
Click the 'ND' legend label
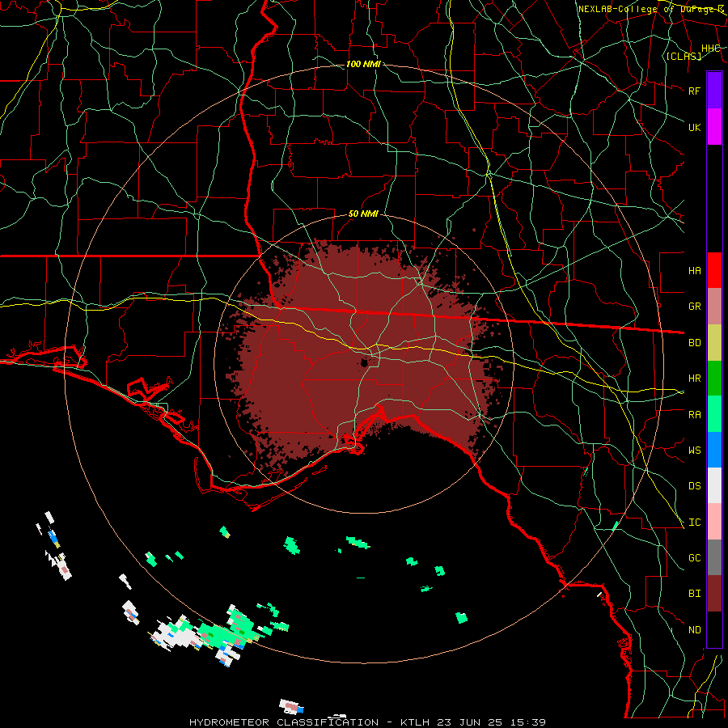tap(694, 630)
